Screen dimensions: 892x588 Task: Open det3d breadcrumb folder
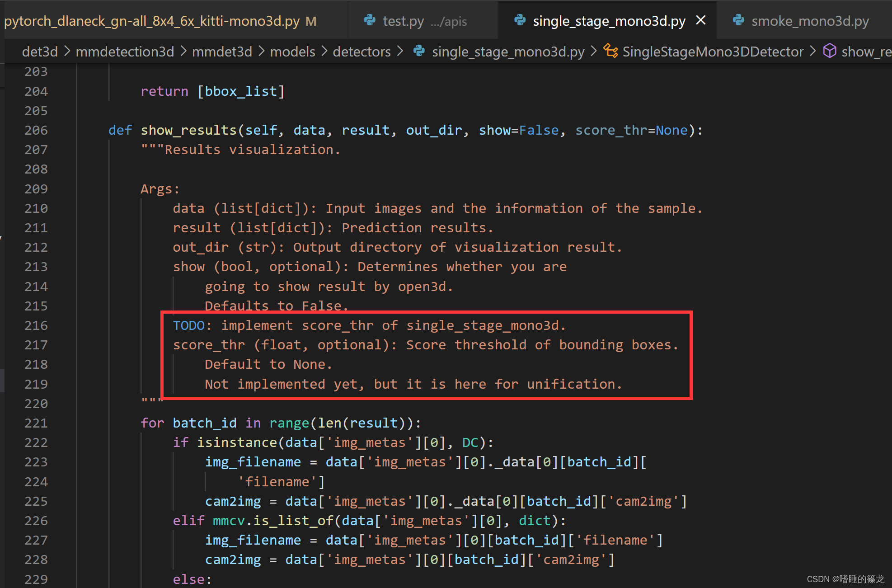[40, 52]
